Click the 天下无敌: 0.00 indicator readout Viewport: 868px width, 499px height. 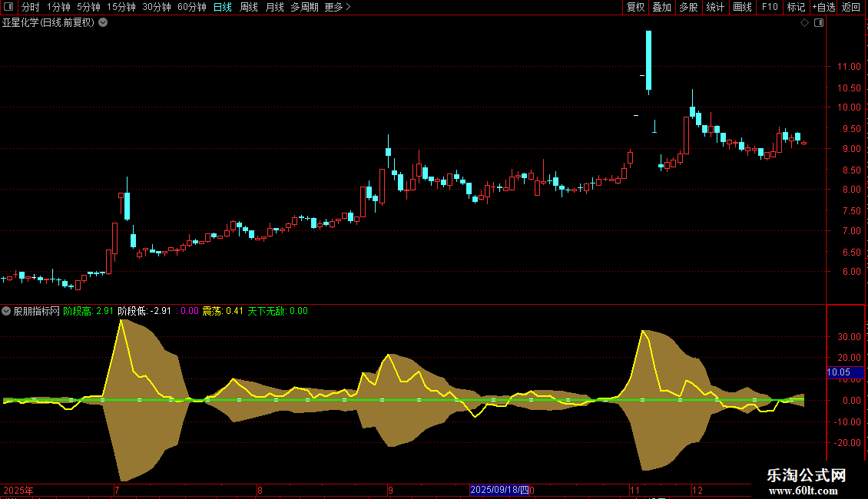[277, 311]
